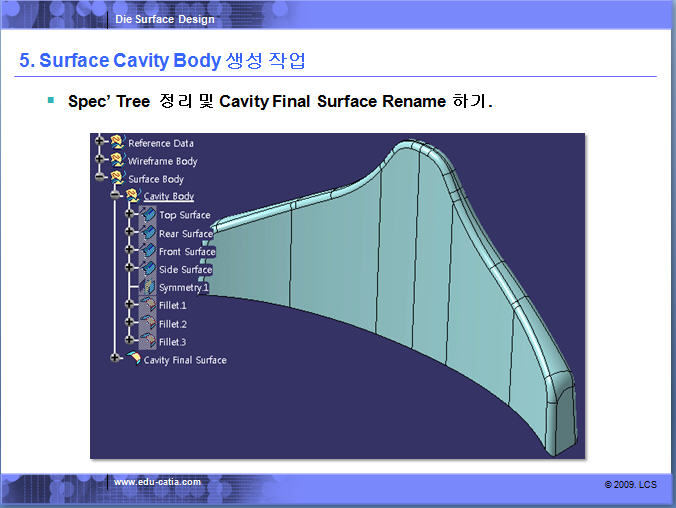Click the Rear Surface feature icon
This screenshot has width=676, height=508.
pos(148,233)
